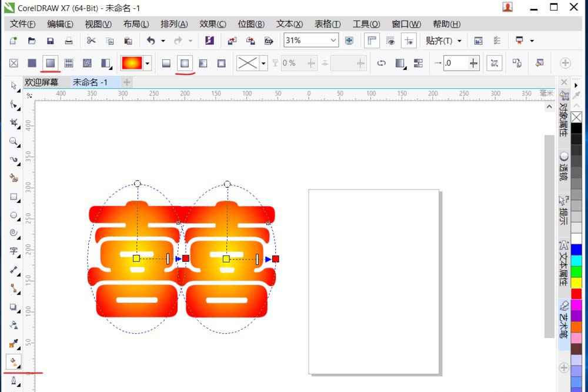Image resolution: width=588 pixels, height=392 pixels.
Task: Click the Publish to PDF icon
Action: (x=269, y=41)
